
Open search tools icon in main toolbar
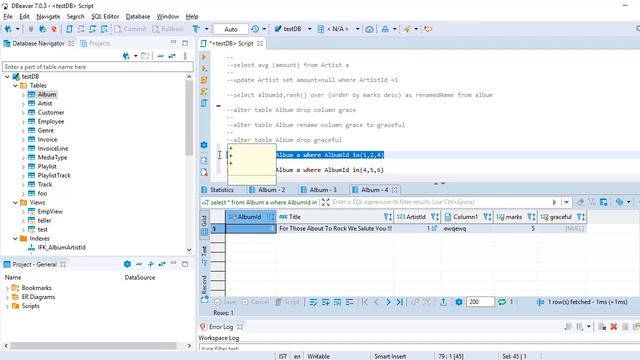click(408, 29)
